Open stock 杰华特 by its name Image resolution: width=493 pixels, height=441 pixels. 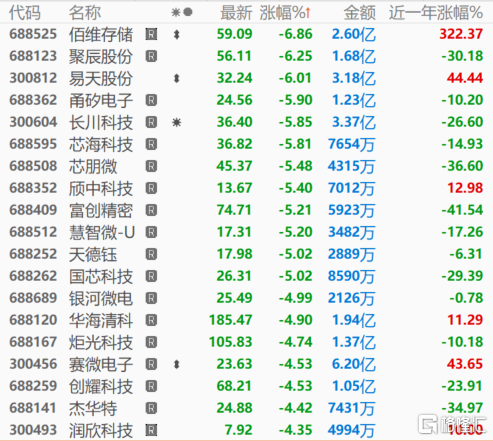(x=93, y=408)
